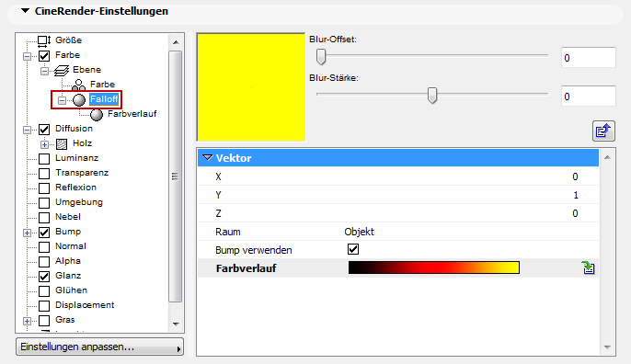Click the Holz wood texture icon
The height and width of the screenshot is (364, 631).
[61, 144]
